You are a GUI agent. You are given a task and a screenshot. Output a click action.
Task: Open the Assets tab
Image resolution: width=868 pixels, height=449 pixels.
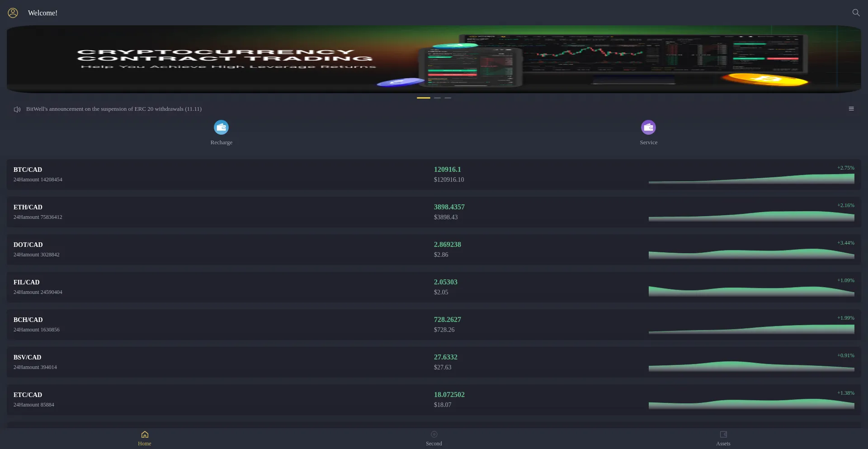point(723,438)
